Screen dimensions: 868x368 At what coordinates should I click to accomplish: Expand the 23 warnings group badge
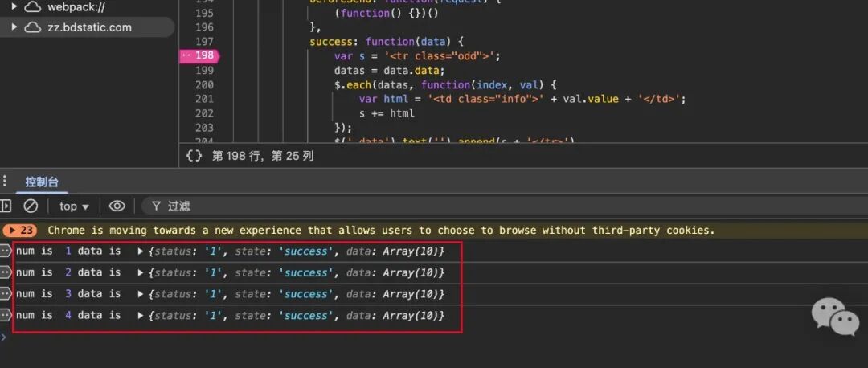coord(19,231)
